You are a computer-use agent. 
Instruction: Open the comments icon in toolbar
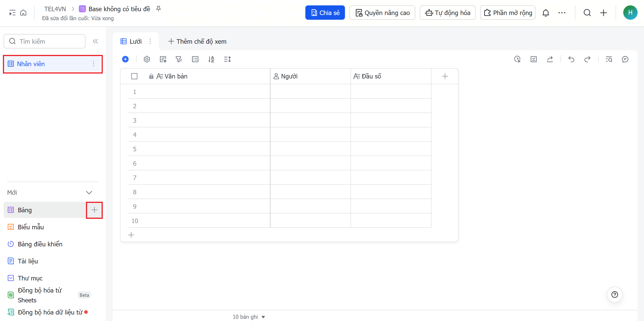(625, 59)
